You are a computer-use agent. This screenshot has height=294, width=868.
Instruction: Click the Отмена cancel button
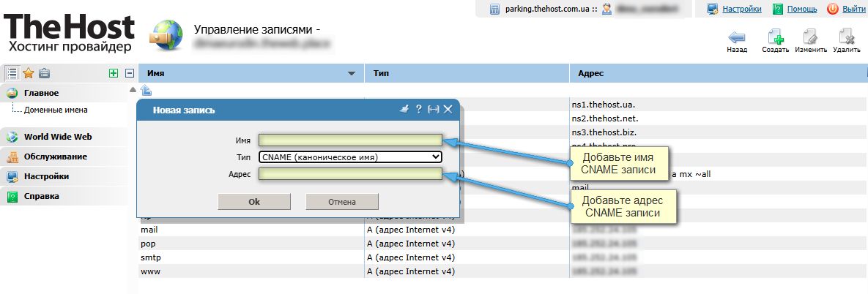point(341,201)
